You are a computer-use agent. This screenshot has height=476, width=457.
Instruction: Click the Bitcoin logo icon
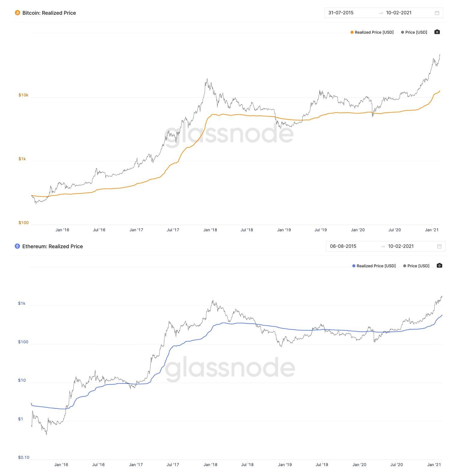(18, 13)
